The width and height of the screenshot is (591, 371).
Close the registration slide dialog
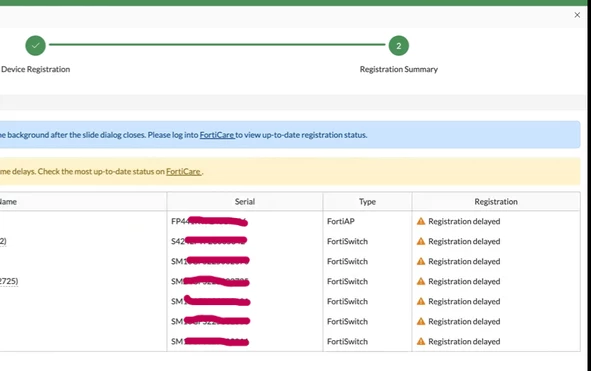[x=577, y=15]
